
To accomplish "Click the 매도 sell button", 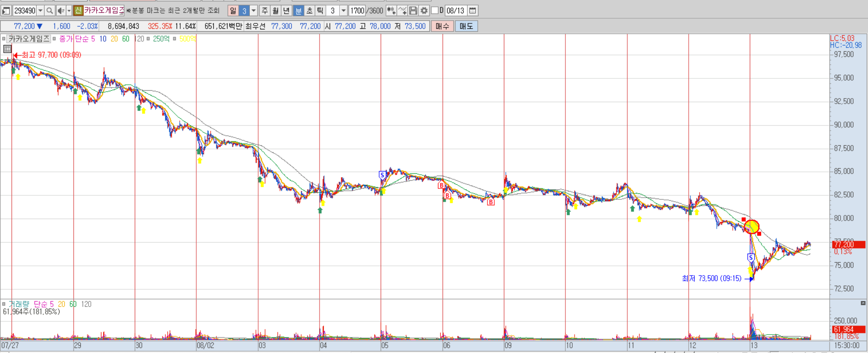I will [466, 26].
